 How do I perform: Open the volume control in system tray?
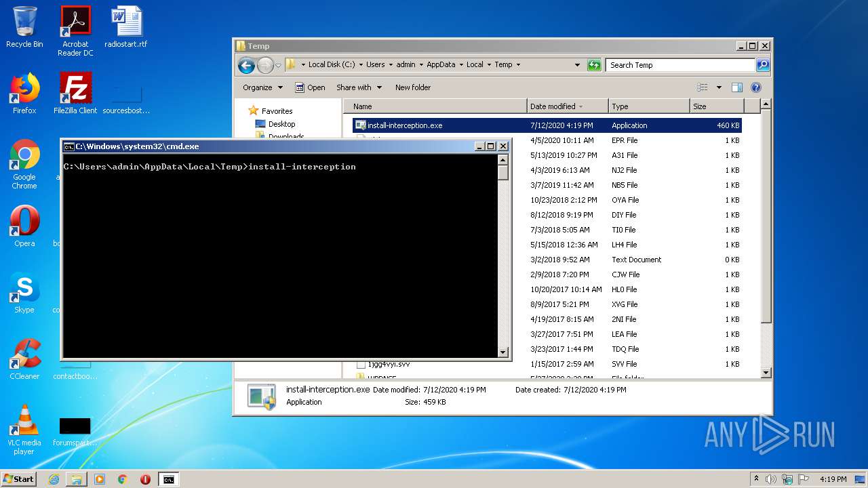click(772, 479)
